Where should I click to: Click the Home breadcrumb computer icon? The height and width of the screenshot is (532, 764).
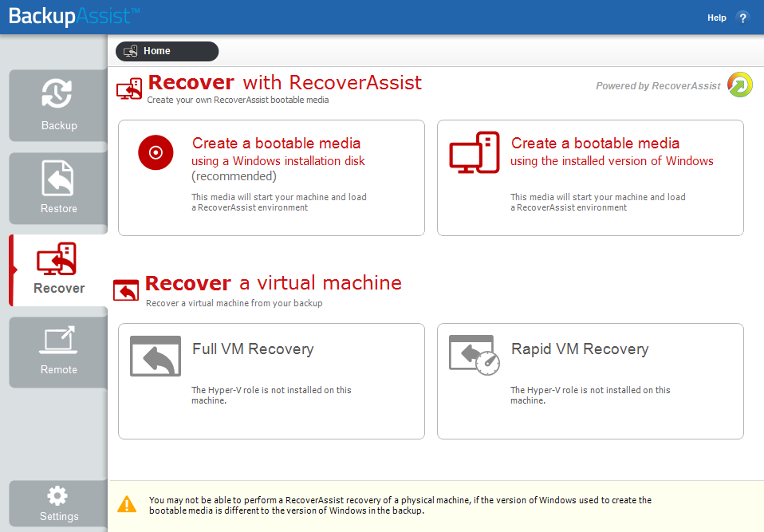131,51
